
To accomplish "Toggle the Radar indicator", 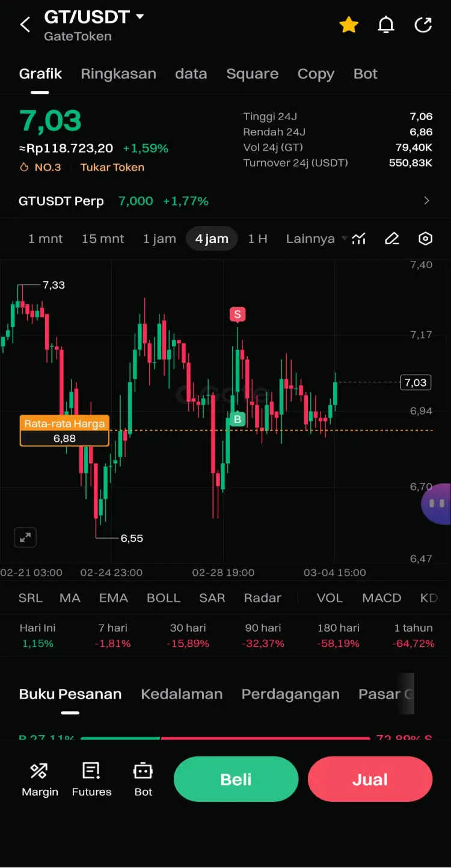I will 263,598.
